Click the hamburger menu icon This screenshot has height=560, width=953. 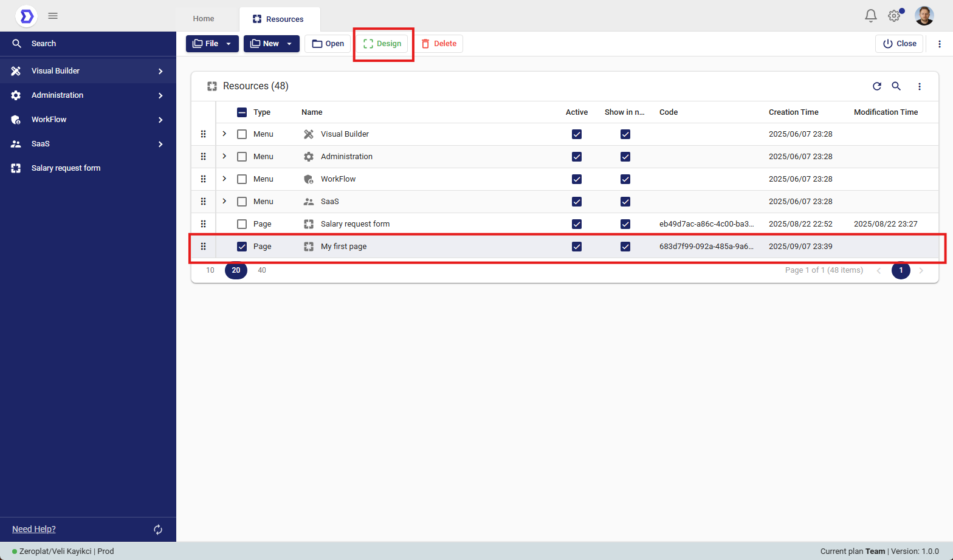point(53,16)
